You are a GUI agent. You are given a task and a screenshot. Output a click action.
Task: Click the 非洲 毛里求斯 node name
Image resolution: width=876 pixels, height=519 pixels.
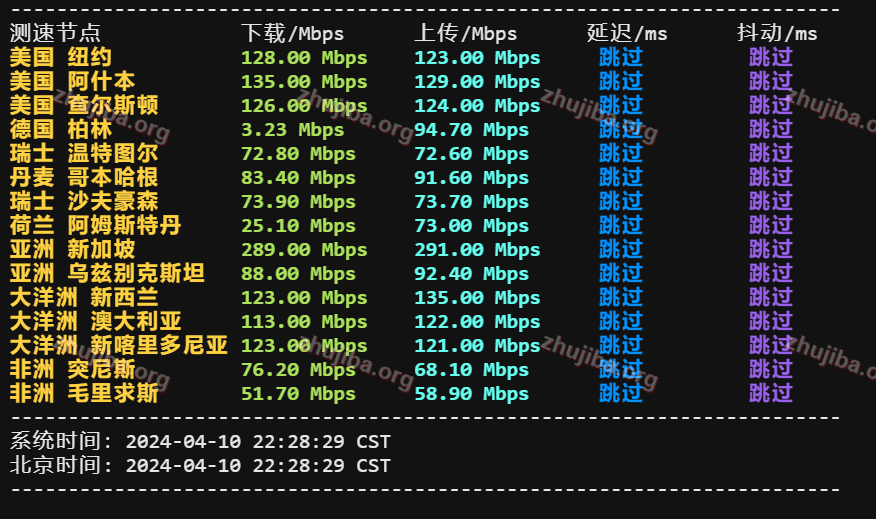(x=84, y=394)
